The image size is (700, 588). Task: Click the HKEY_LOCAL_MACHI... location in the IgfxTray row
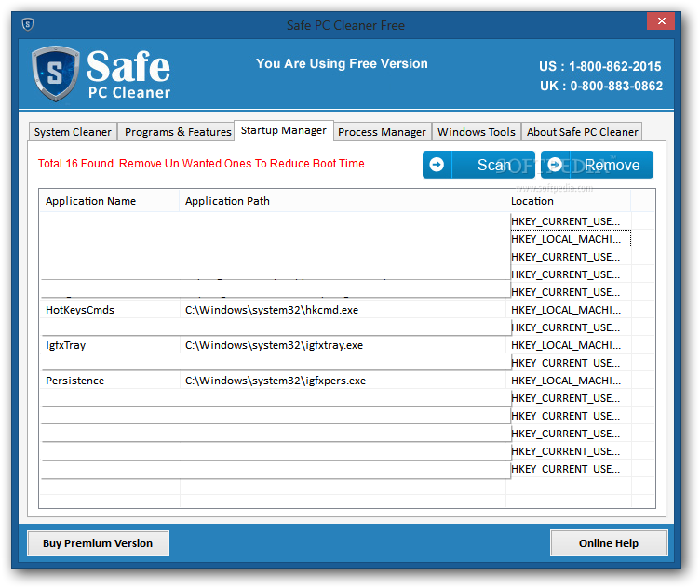point(566,345)
